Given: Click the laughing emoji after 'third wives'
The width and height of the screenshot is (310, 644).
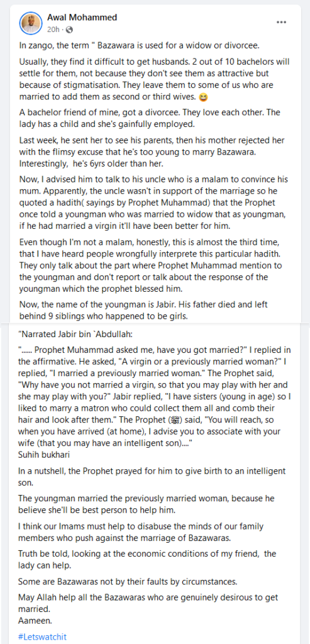Looking at the screenshot, I should click(203, 97).
